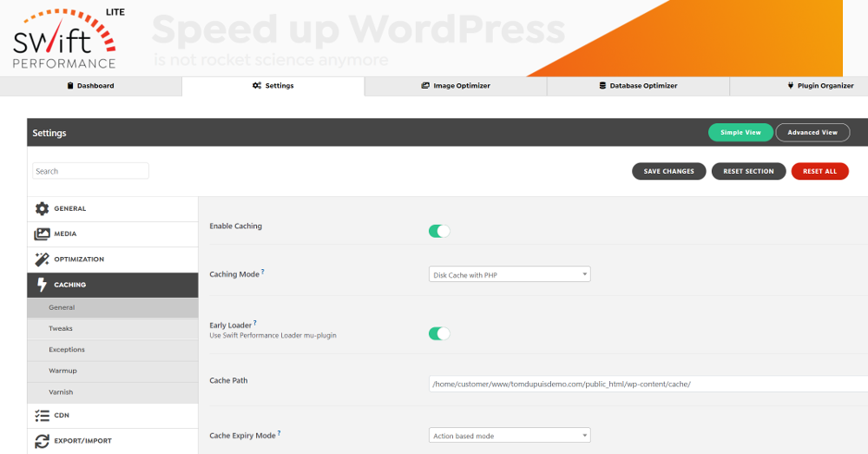
Task: Click the Early Loader help question mark
Action: click(x=254, y=323)
